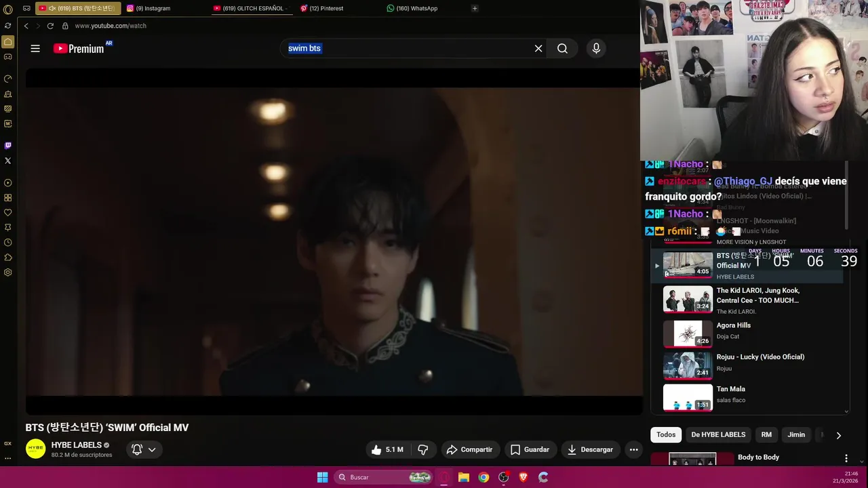Open options menu for Body to Body

pos(846,459)
